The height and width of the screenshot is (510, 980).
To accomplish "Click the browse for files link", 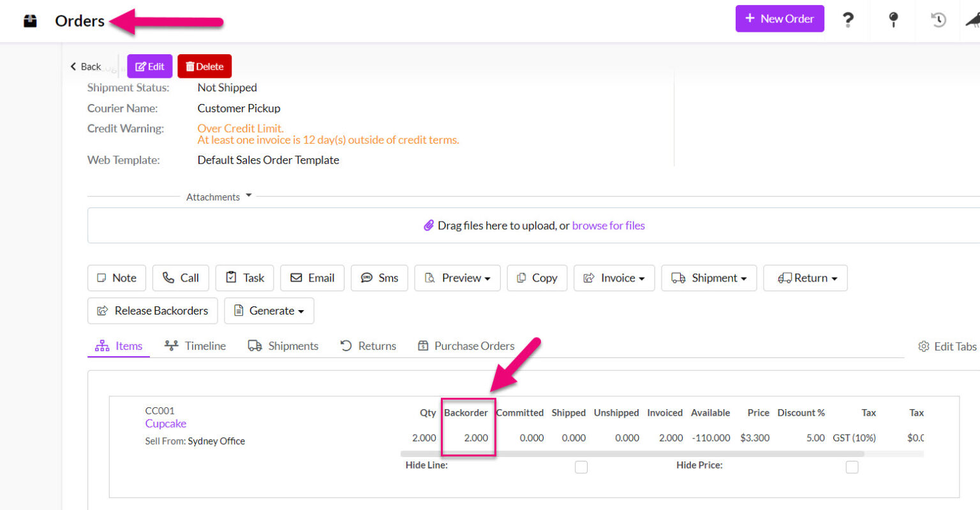I will (608, 225).
